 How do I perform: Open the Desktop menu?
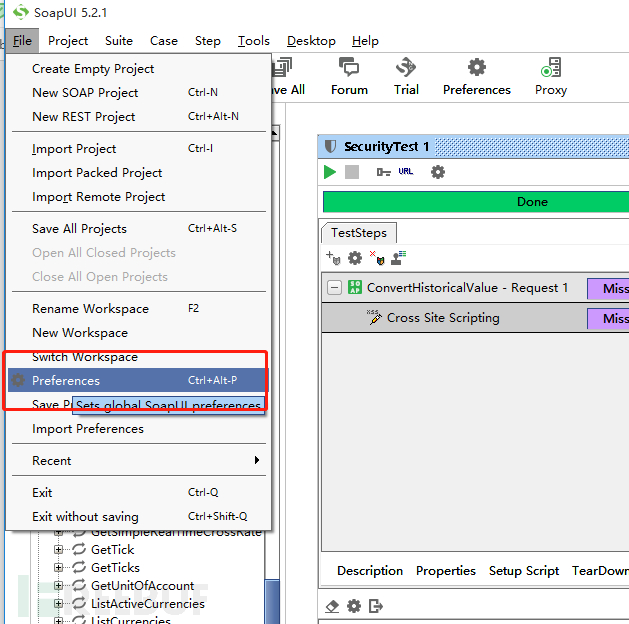click(311, 41)
